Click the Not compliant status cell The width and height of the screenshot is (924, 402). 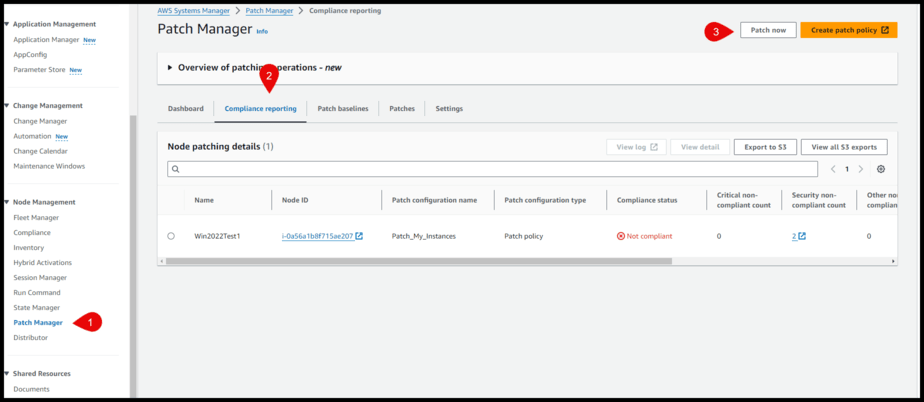click(645, 236)
